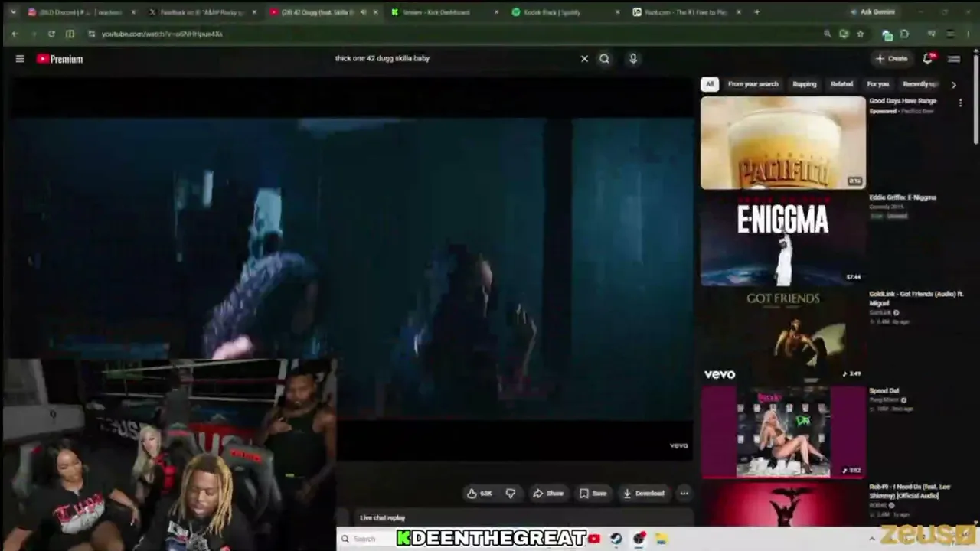Screen dimensions: 980x551
Task: Like the video with thumbs up
Action: (x=479, y=494)
